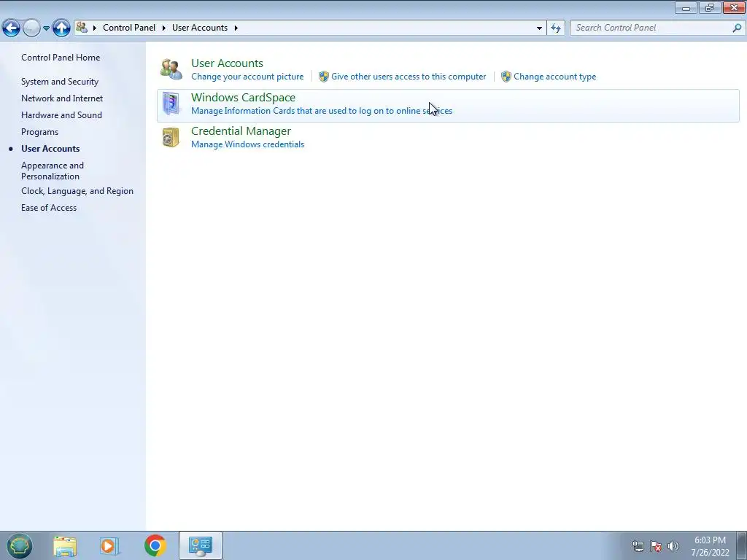
Task: Go back with the Back arrow button
Action: click(11, 28)
